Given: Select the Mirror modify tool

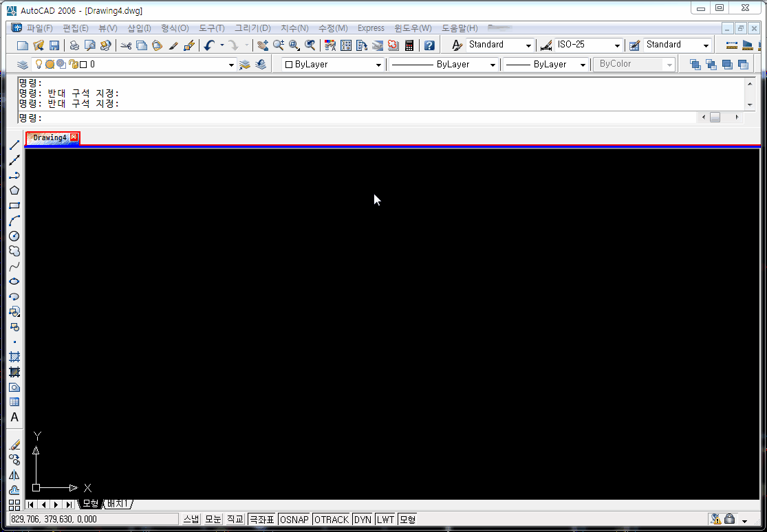Looking at the screenshot, I should [14, 475].
